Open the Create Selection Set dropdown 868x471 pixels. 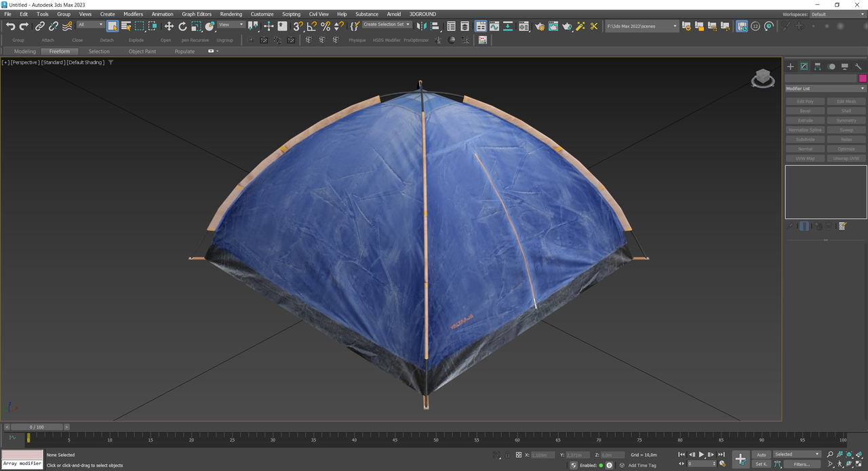(x=387, y=24)
